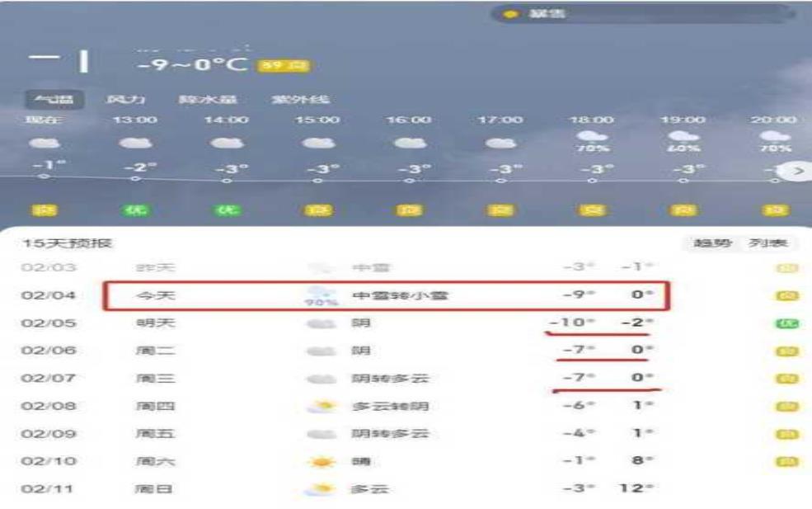Tap the air quality badge below 18:00
Image resolution: width=812 pixels, height=509 pixels.
click(592, 210)
